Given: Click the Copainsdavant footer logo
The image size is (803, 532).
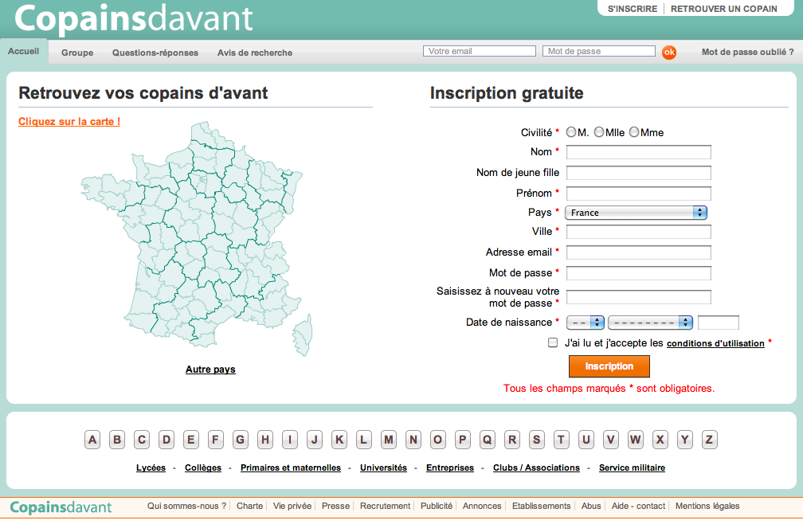Looking at the screenshot, I should click(x=61, y=507).
